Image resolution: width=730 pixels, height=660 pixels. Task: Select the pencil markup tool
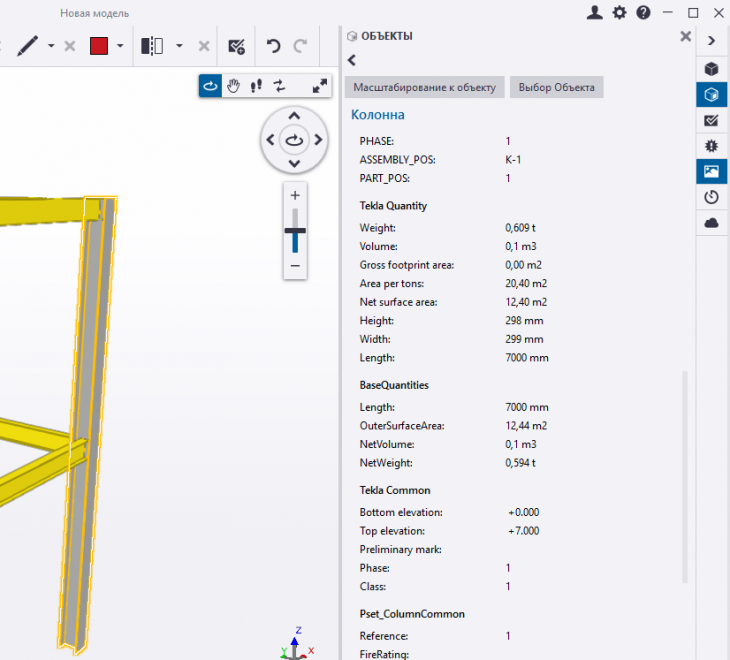coord(27,46)
